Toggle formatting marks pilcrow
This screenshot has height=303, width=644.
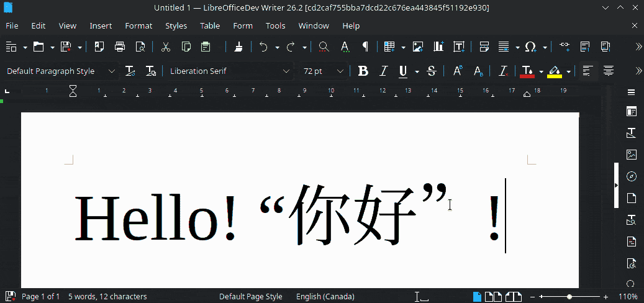click(365, 47)
